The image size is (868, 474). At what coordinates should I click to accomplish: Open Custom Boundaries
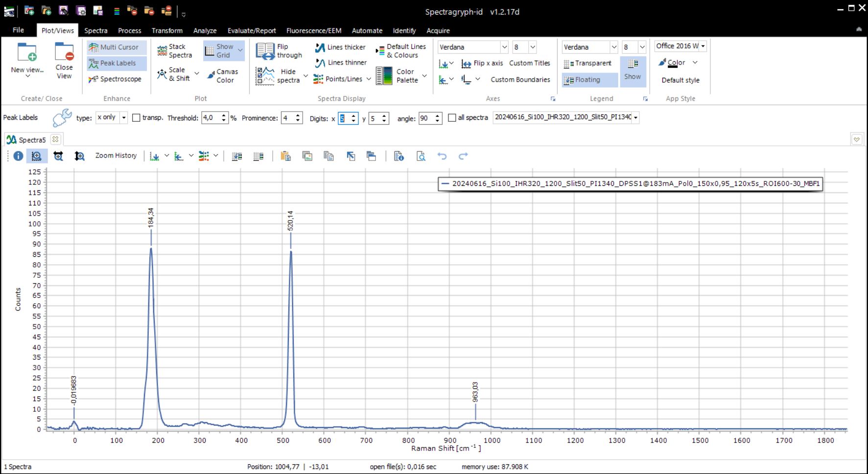pyautogui.click(x=520, y=80)
